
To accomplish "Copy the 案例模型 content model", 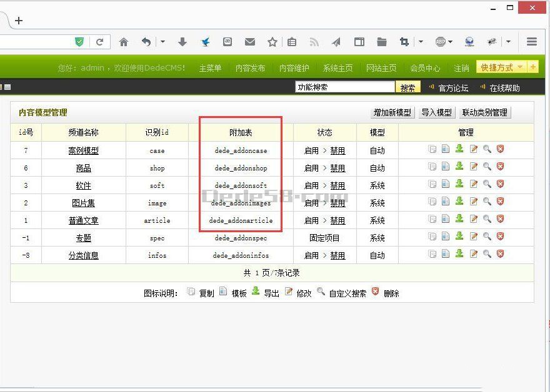I will point(431,149).
